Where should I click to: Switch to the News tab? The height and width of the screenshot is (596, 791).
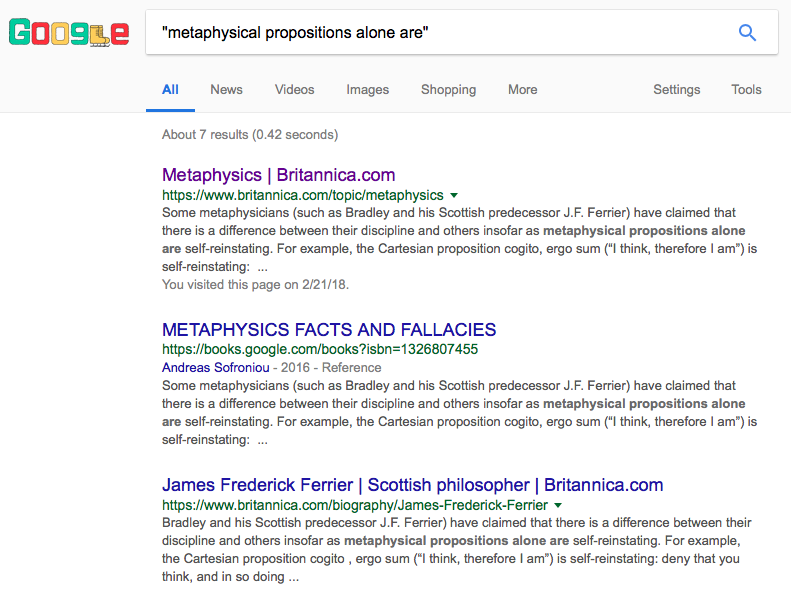(226, 90)
